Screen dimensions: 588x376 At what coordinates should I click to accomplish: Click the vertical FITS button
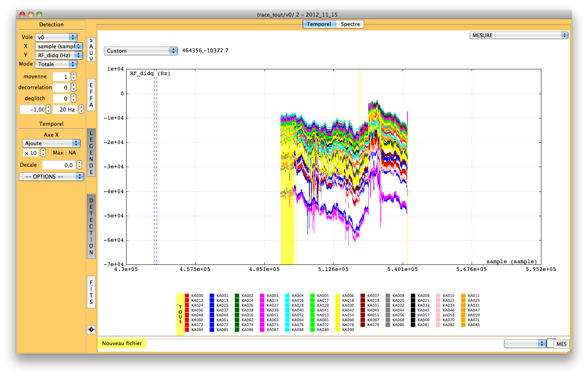tap(91, 292)
